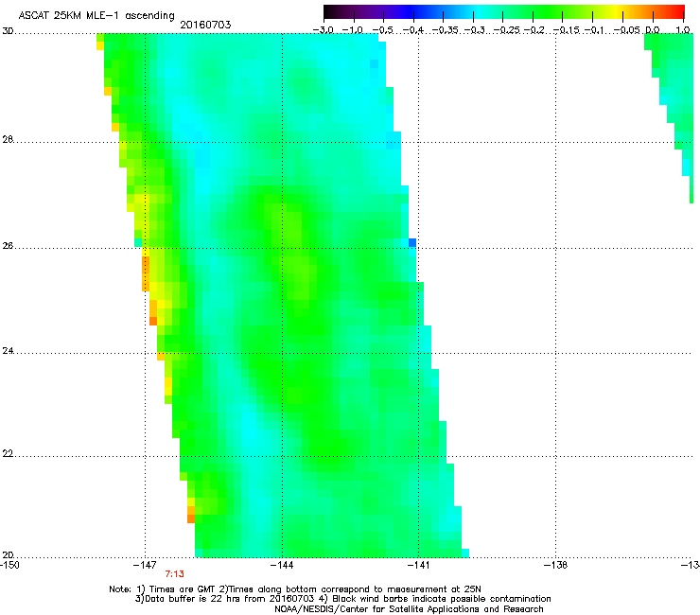Click the latitude 28 axis label

click(x=8, y=139)
